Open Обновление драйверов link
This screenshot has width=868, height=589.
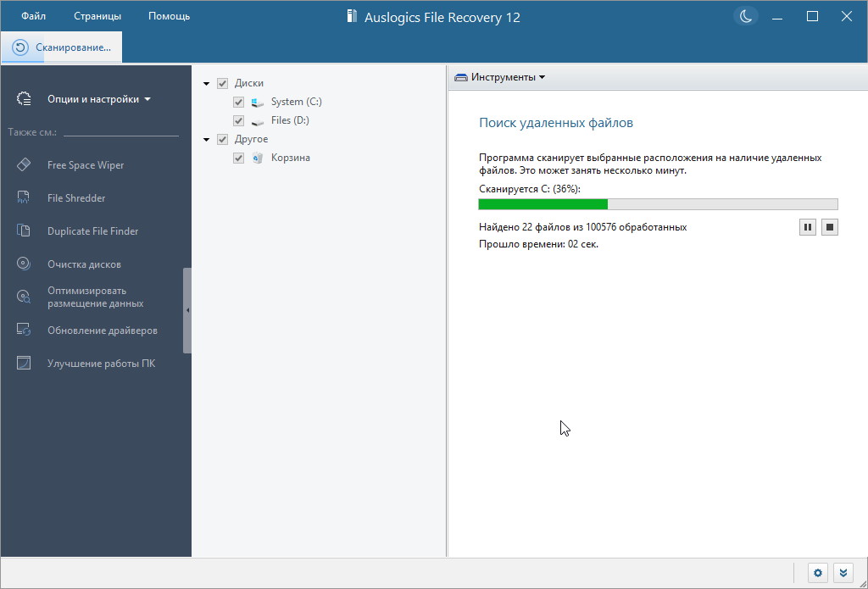(103, 331)
